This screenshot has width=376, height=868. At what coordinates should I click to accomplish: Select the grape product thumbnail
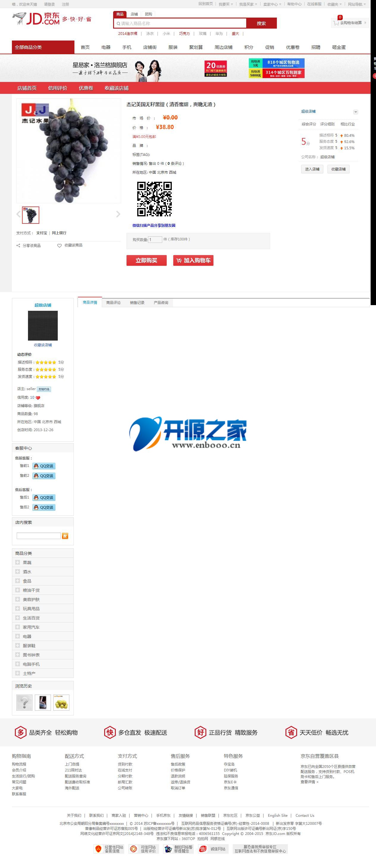point(31,215)
